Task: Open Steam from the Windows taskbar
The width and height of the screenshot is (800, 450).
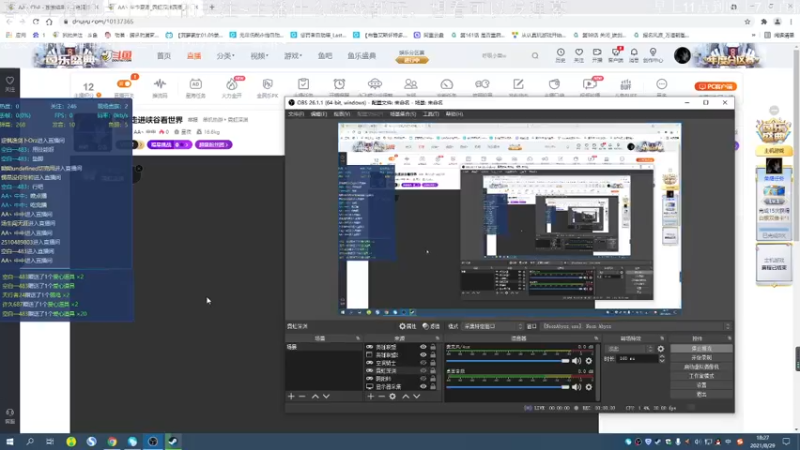Action: pos(173,441)
